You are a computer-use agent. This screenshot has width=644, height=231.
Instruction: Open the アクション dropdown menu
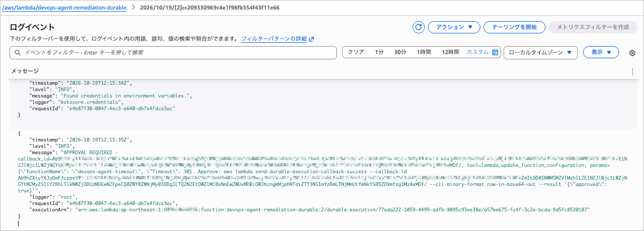pyautogui.click(x=454, y=27)
